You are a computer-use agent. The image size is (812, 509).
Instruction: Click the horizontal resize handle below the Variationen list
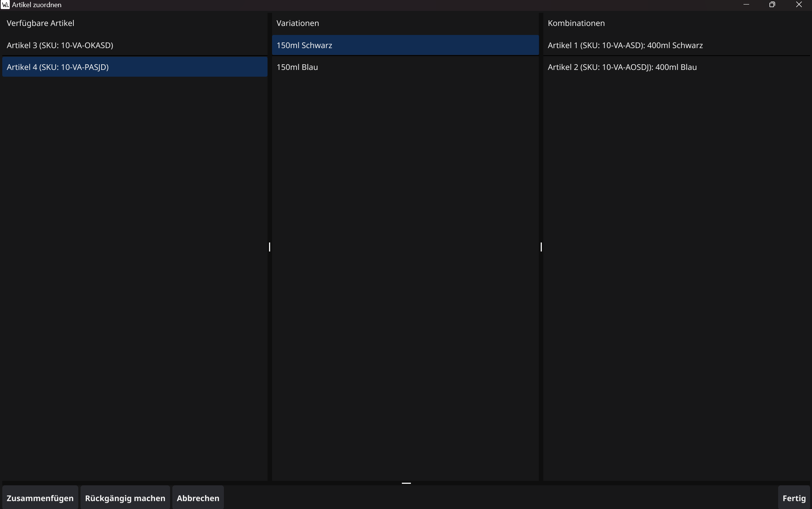pyautogui.click(x=406, y=483)
